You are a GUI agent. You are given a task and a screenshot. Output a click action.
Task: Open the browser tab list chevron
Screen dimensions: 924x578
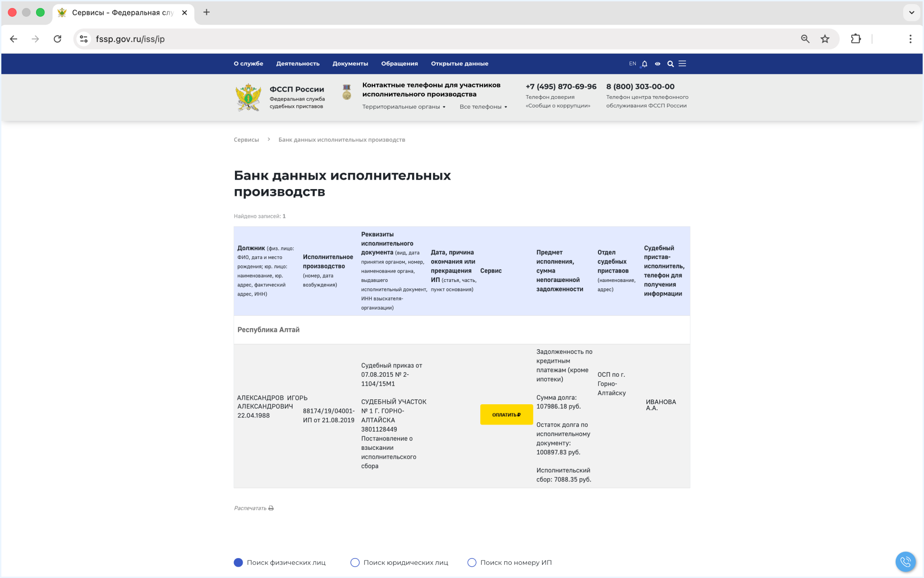911,12
